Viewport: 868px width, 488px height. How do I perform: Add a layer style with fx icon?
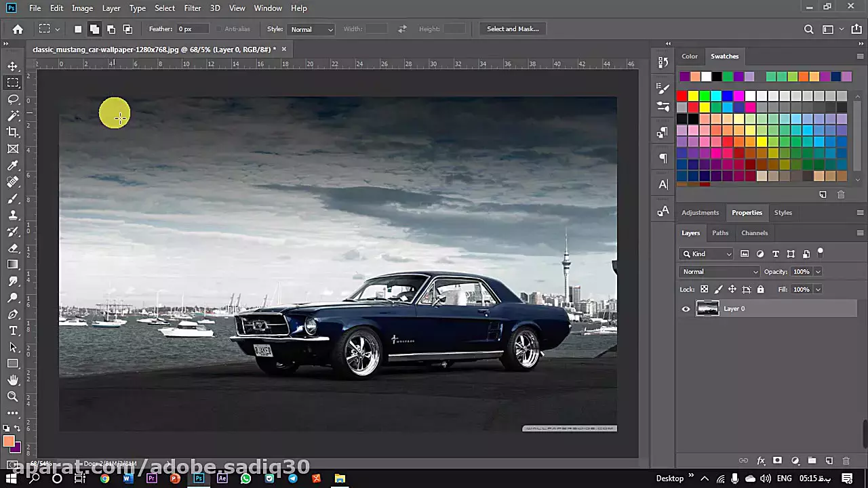tap(761, 461)
